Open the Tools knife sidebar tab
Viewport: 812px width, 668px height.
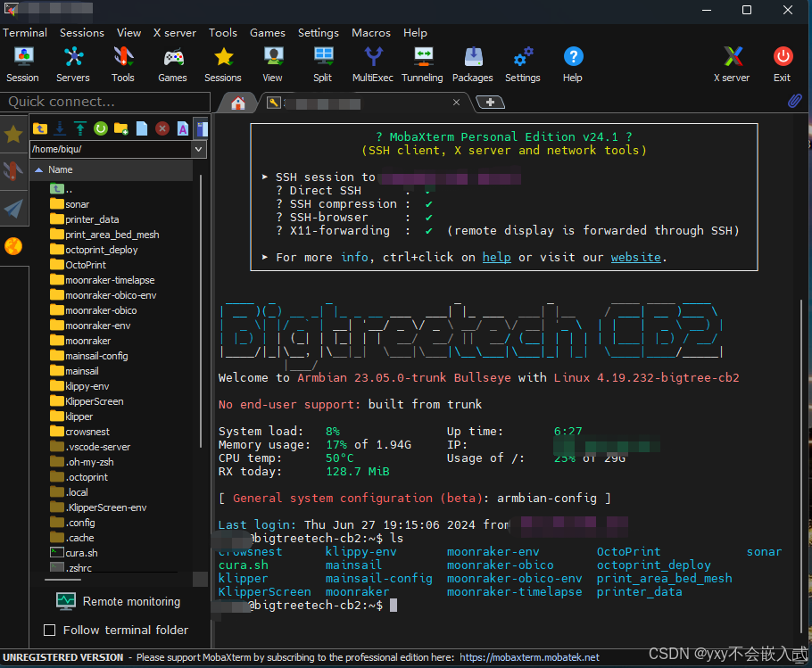(x=13, y=171)
